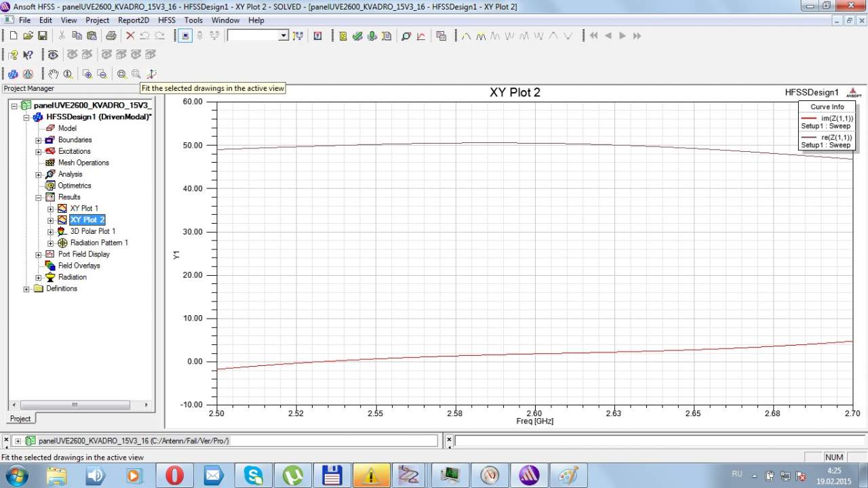Switch to the Project tab
Screen dimensions: 868x488
pyautogui.click(x=20, y=418)
